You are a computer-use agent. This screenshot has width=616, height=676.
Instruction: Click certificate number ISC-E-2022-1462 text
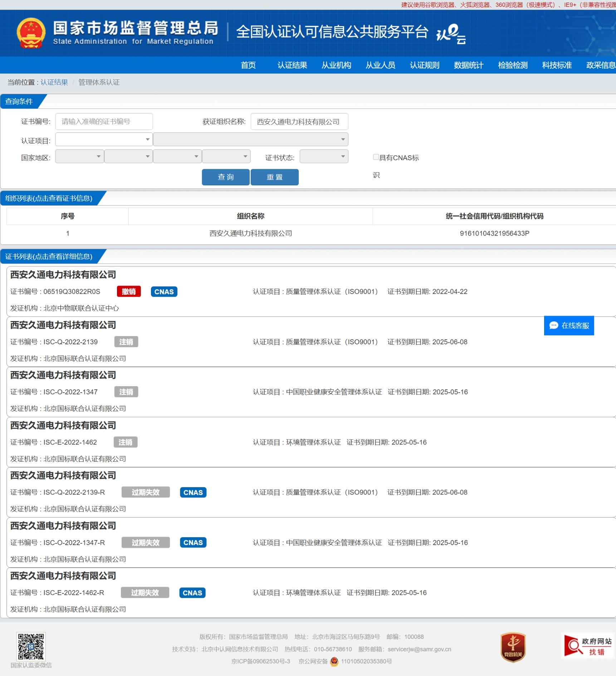click(70, 442)
